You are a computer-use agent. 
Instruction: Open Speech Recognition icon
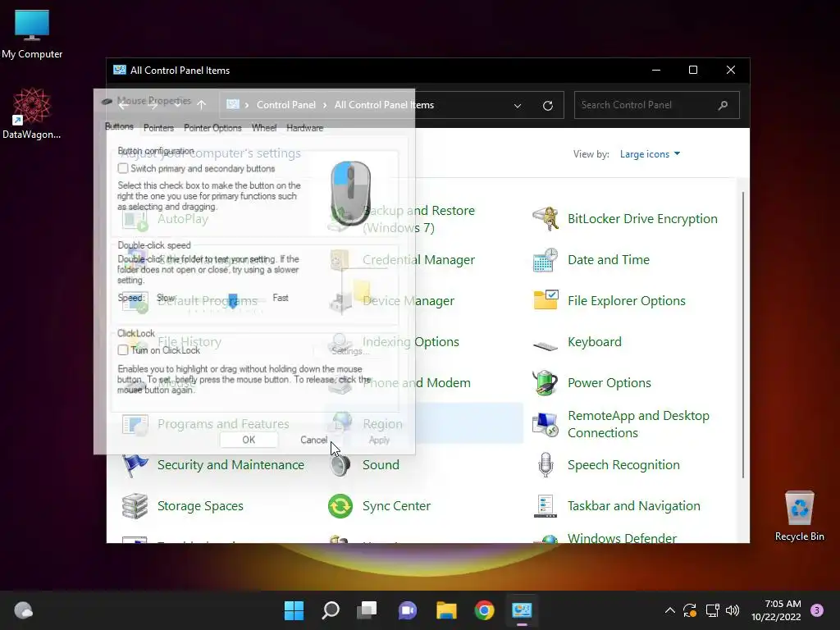click(x=546, y=464)
